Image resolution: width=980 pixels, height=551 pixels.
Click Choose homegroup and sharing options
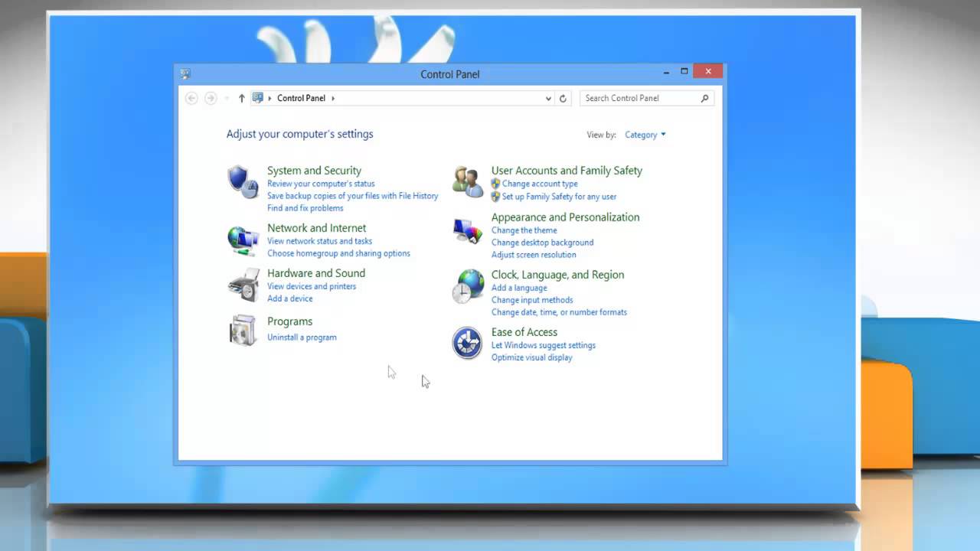[338, 253]
